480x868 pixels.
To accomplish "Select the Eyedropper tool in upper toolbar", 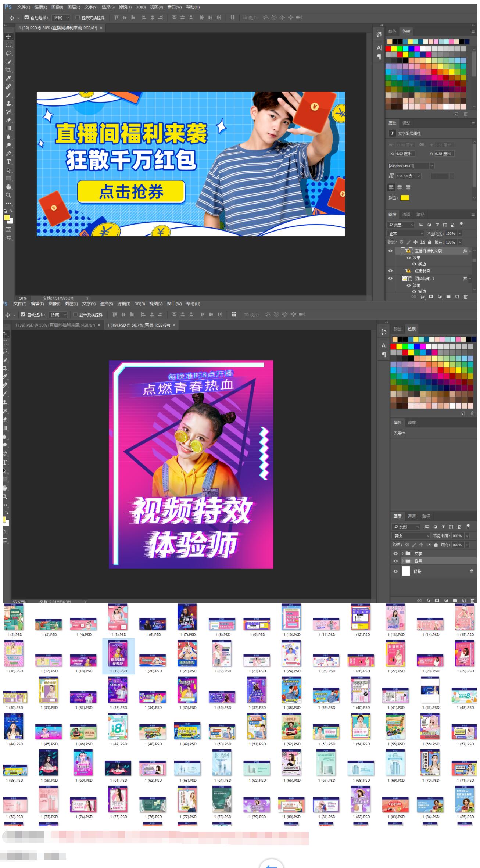I will (8, 78).
